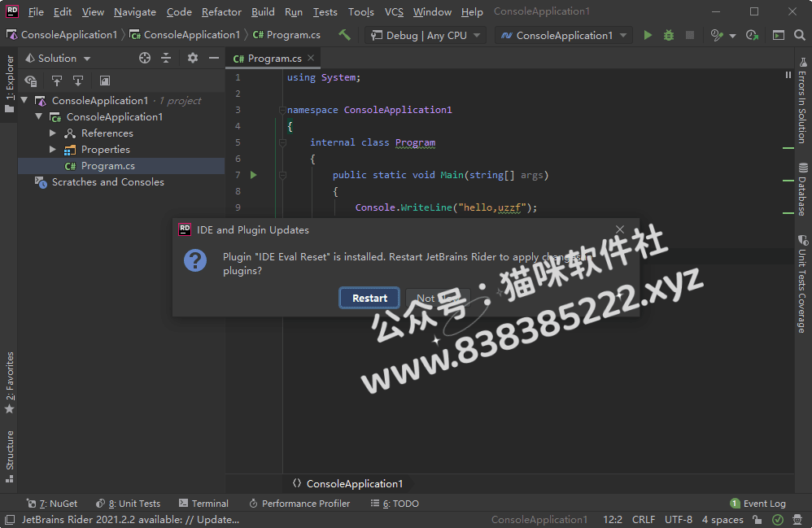Open the ConsoleApplication1 run configuration dropdown

[563, 35]
